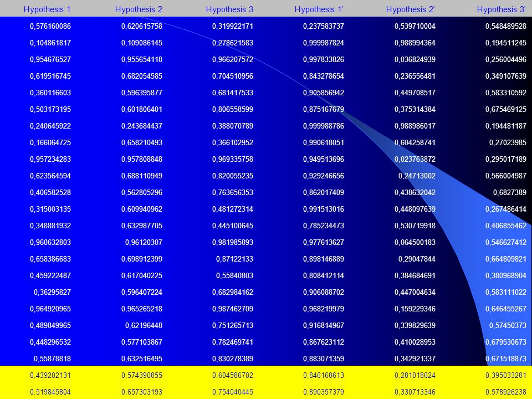
Task: Select the cell 0,459222487
Action: coord(50,275)
